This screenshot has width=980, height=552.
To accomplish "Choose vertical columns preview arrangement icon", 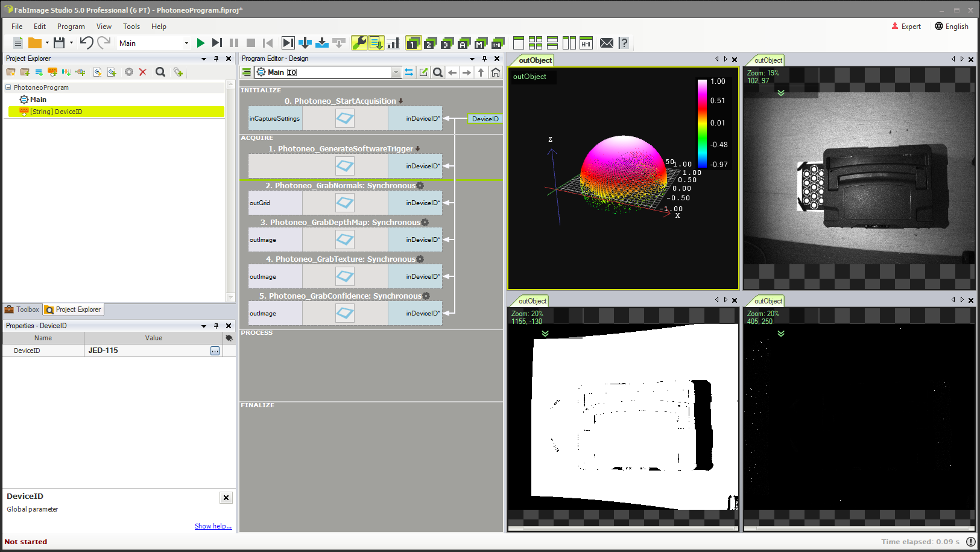I will [x=569, y=43].
